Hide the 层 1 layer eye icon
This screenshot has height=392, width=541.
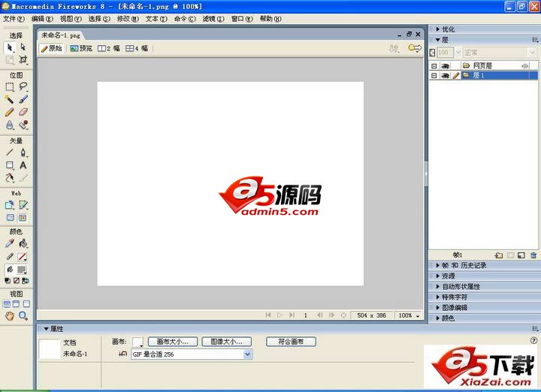tap(446, 76)
